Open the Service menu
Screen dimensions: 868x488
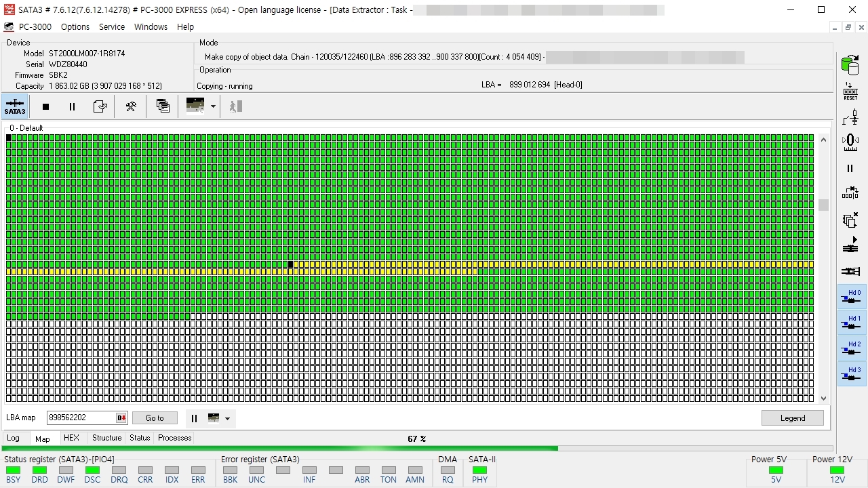112,27
